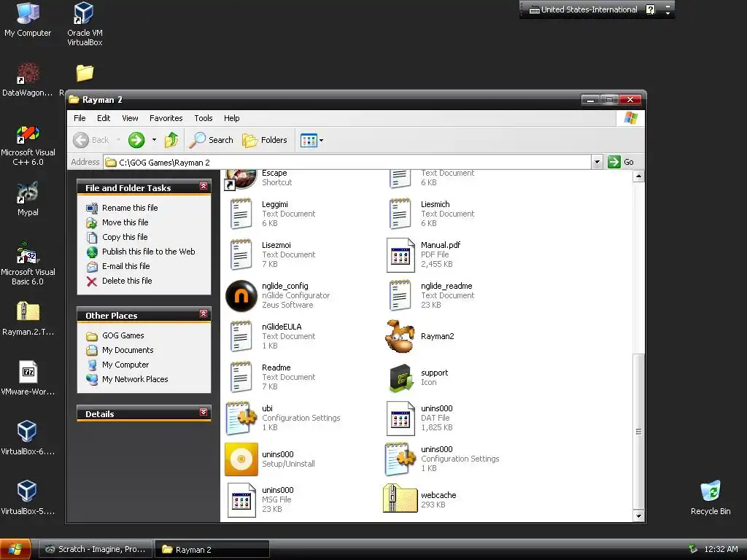
Task: Open the Forward history dropdown arrow
Action: (154, 140)
